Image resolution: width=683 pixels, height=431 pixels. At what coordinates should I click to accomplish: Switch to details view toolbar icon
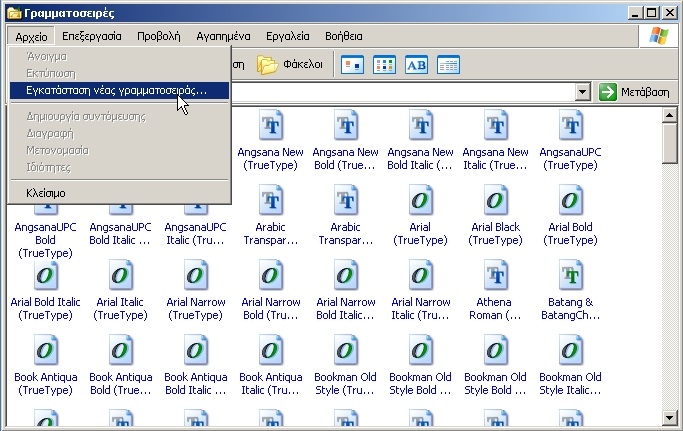pyautogui.click(x=448, y=65)
